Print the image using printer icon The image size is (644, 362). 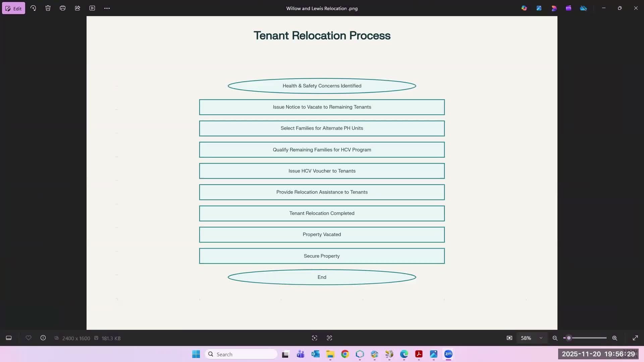63,8
